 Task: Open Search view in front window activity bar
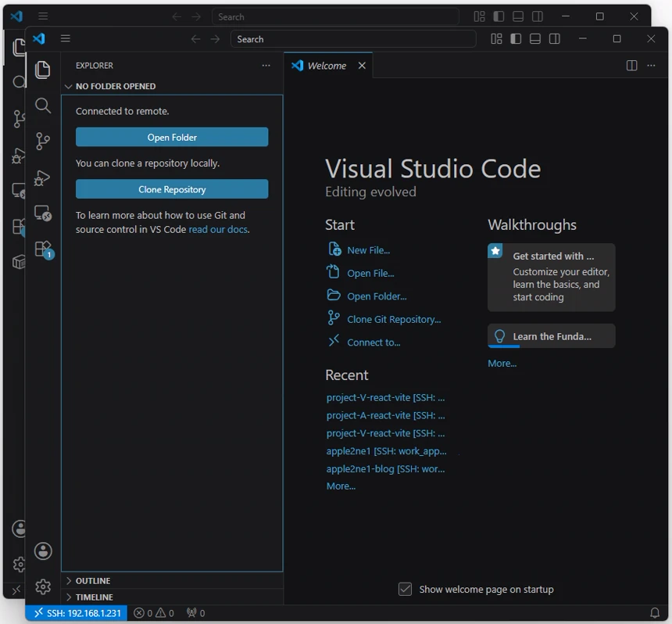click(43, 106)
